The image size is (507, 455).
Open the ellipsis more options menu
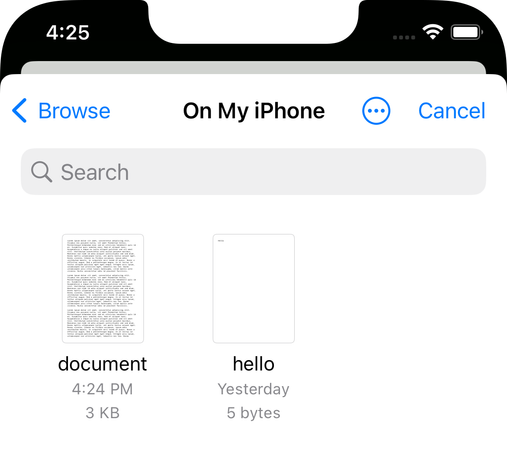click(376, 111)
